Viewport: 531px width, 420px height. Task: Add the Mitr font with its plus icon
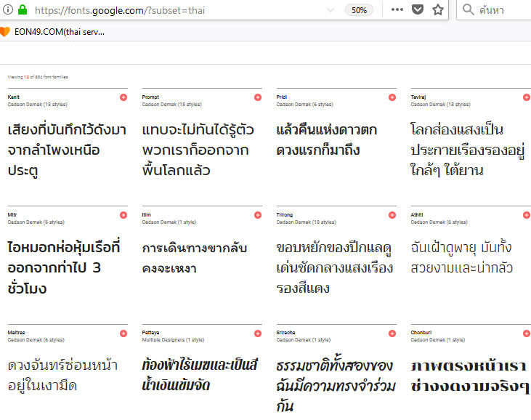coord(123,215)
